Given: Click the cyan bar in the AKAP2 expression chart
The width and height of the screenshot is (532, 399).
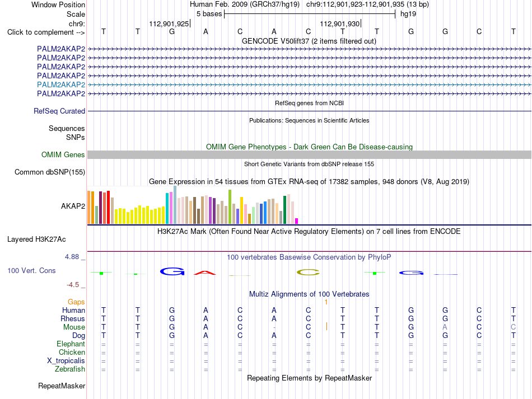Looking at the screenshot, I should tap(167, 209).
